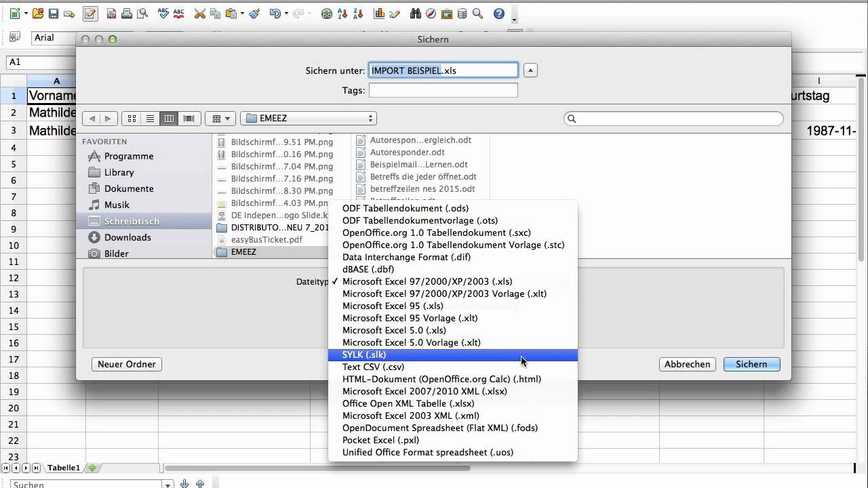Go forward with the dialog forward arrow
This screenshot has width=868, height=488.
[x=109, y=119]
